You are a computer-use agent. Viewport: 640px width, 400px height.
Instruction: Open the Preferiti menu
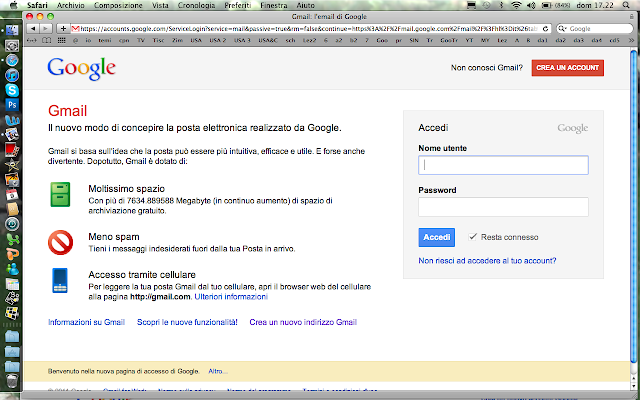[238, 5]
